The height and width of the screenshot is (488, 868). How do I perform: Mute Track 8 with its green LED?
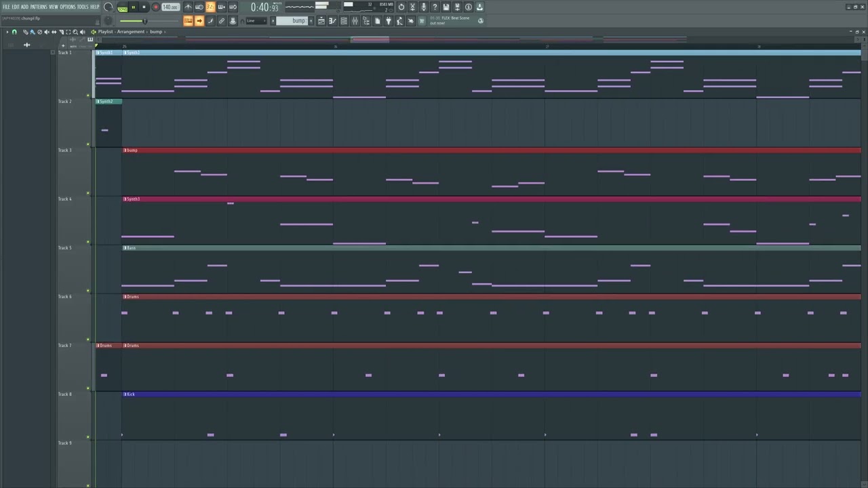tap(88, 437)
